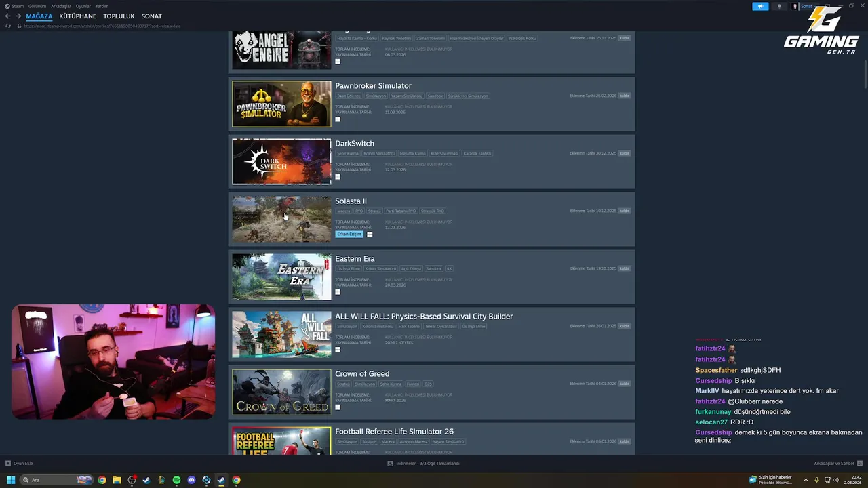Open the Football Referee Life Simulator thumbnail
This screenshot has width=868, height=488.
pos(281,441)
